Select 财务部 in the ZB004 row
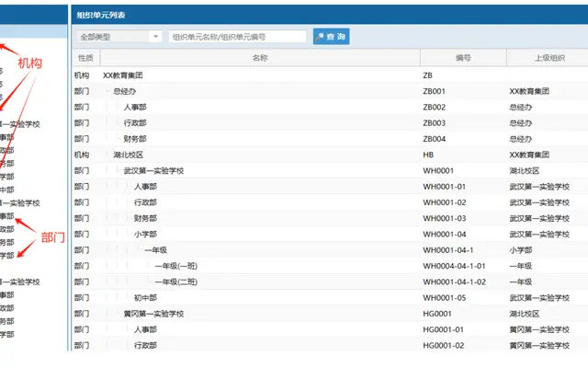Viewport: 588px width, 368px height. (135, 139)
